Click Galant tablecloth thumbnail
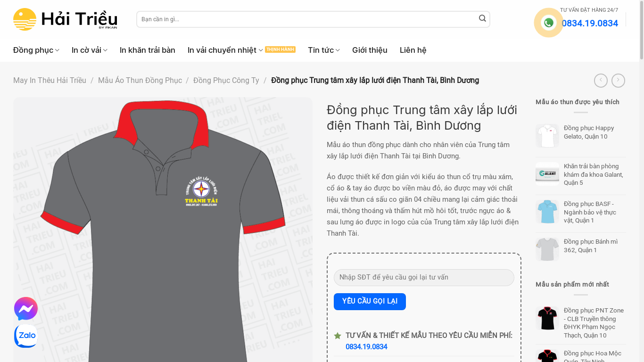This screenshot has width=644, height=362. (x=547, y=174)
